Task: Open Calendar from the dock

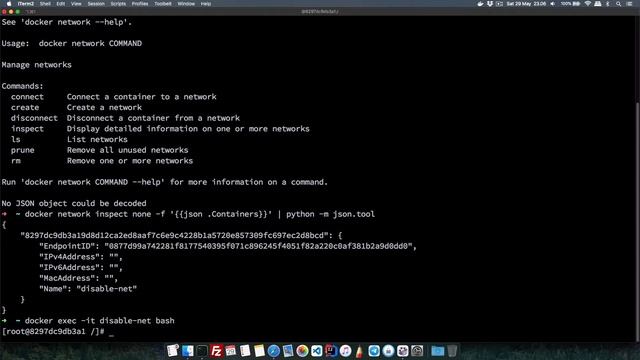Action: [231, 351]
